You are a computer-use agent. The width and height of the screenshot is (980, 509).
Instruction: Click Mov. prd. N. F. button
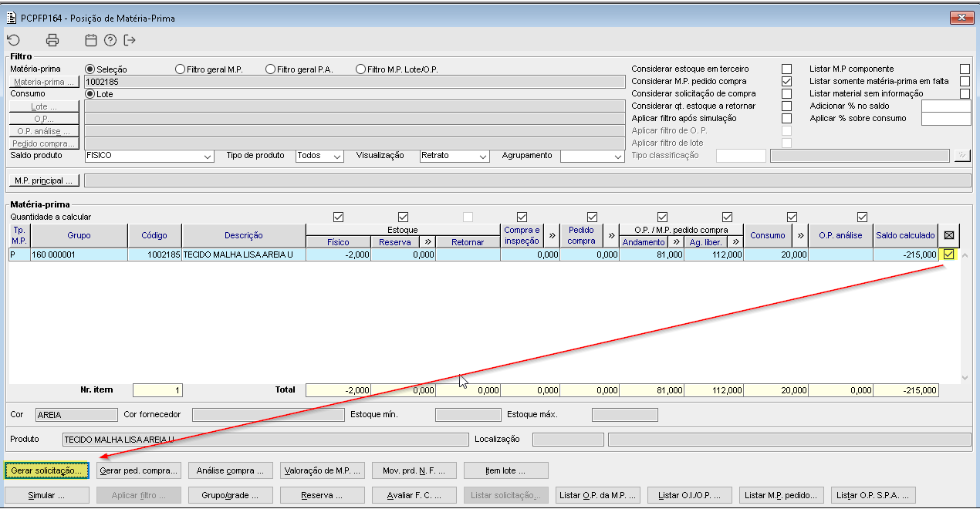pos(414,470)
